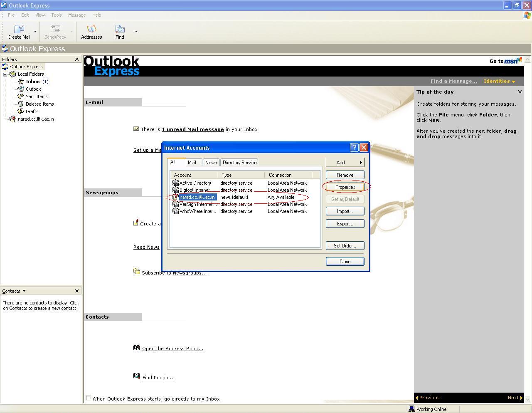The image size is (532, 413).
Task: Close the Contacts pane
Action: [77, 291]
